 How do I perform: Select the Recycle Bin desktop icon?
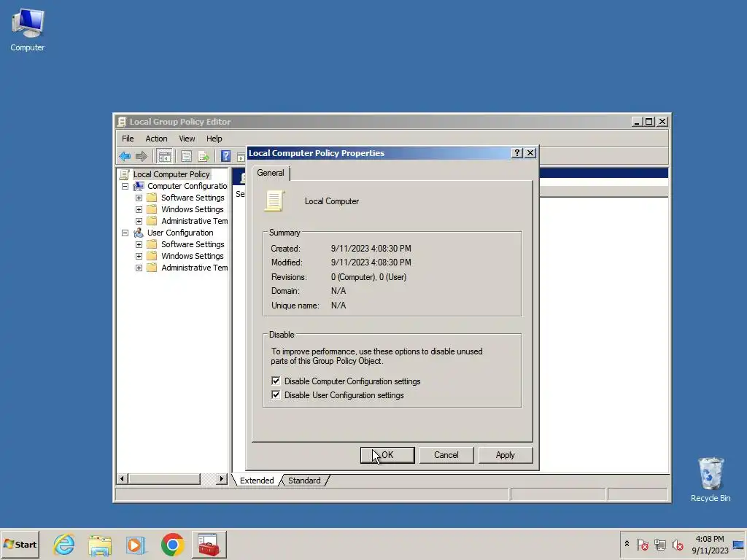point(711,480)
